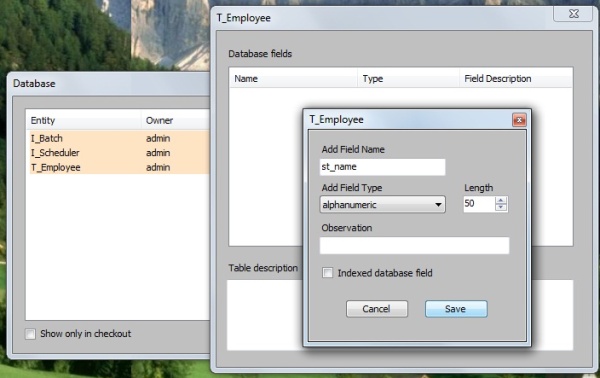Click the Length value field

pyautogui.click(x=479, y=204)
